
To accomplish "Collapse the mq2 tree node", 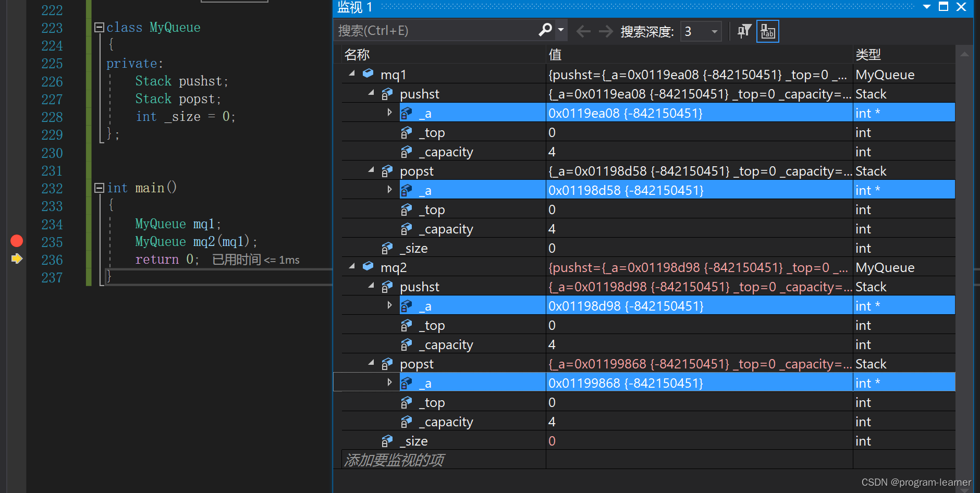I will click(x=352, y=267).
